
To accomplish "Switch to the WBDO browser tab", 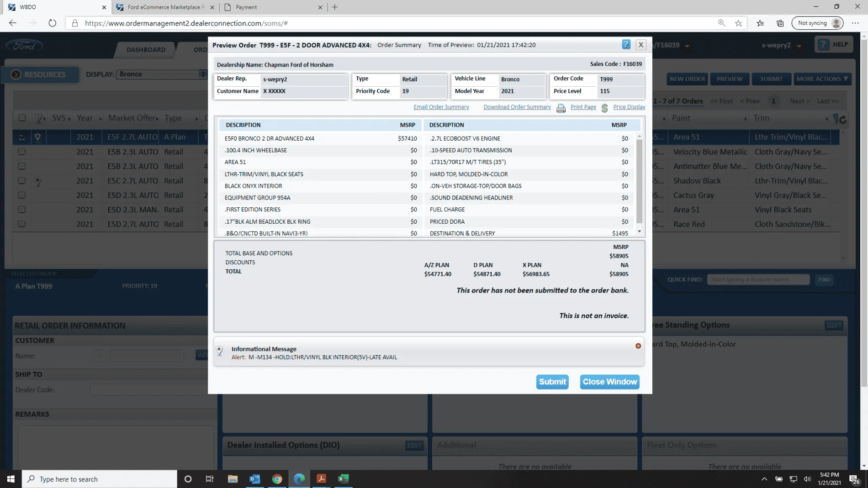I will (56, 7).
